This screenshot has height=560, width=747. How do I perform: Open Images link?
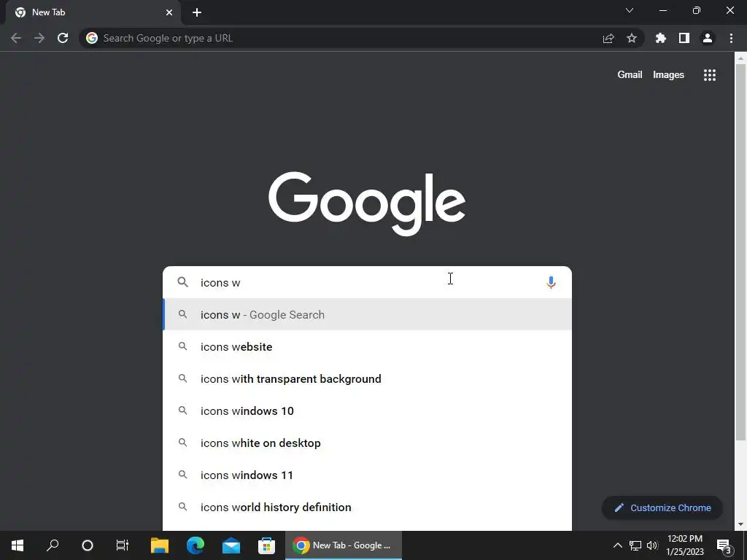click(x=668, y=75)
